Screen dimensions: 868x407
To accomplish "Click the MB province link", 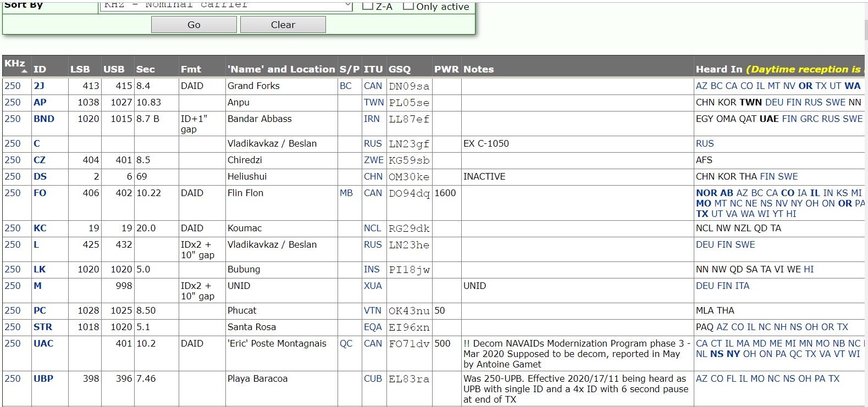I will [346, 193].
